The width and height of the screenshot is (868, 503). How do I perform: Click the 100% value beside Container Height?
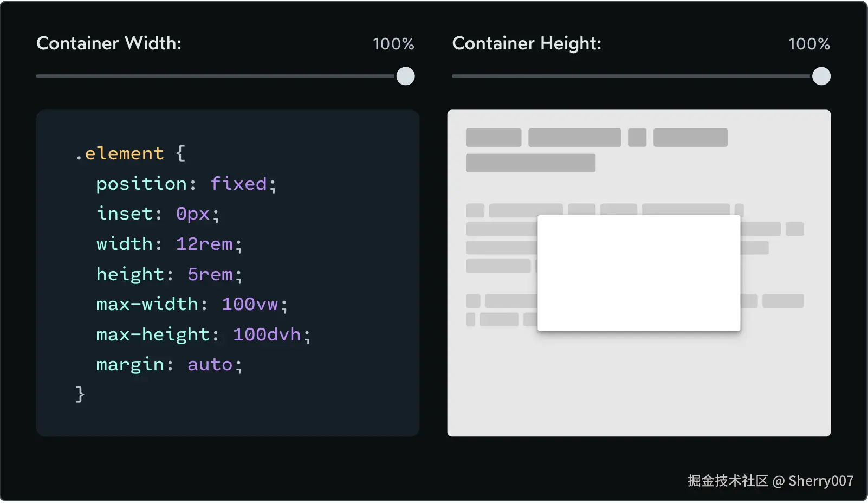click(x=809, y=44)
